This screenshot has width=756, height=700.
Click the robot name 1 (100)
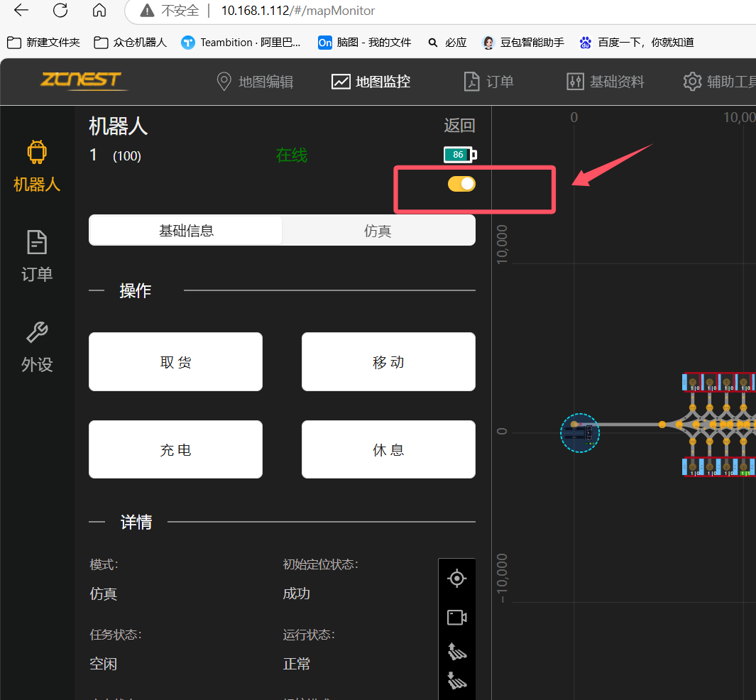(x=115, y=155)
